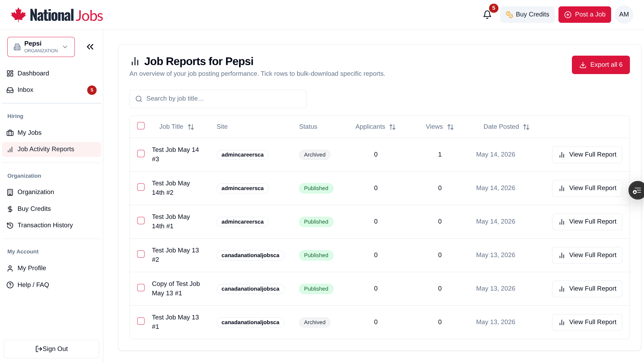Go to My Jobs
The image size is (644, 362).
52,133
